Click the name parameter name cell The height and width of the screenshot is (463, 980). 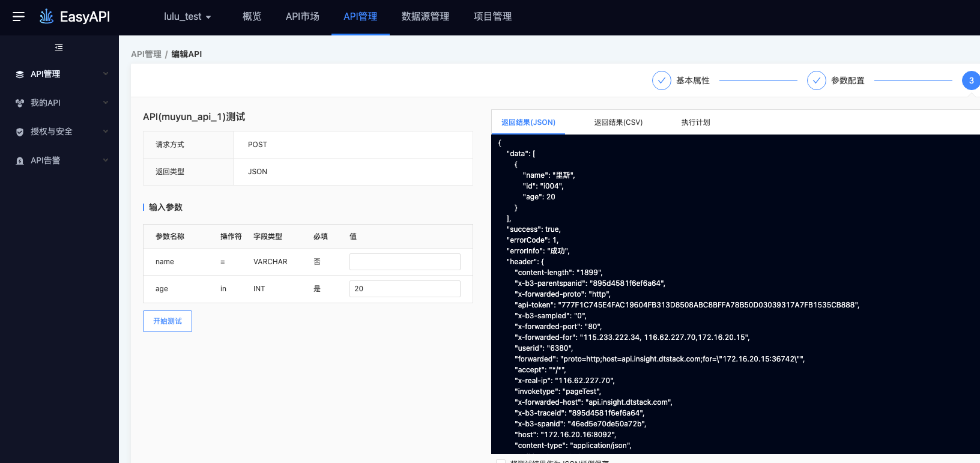pyautogui.click(x=165, y=262)
